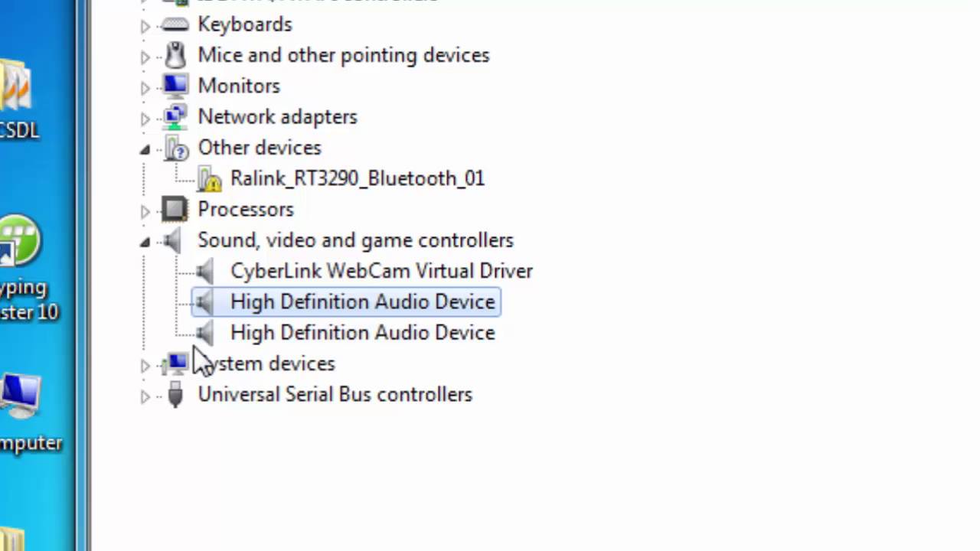
Task: Click the Ralink Bluetooth warning icon
Action: [x=208, y=179]
